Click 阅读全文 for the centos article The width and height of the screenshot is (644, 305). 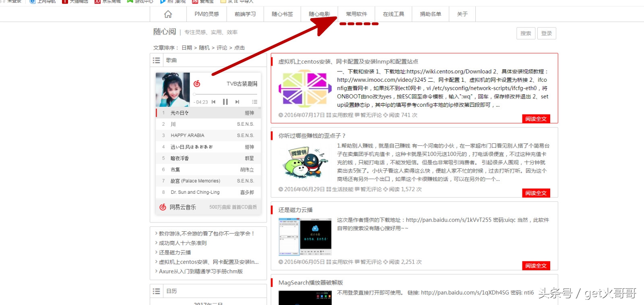pyautogui.click(x=536, y=119)
